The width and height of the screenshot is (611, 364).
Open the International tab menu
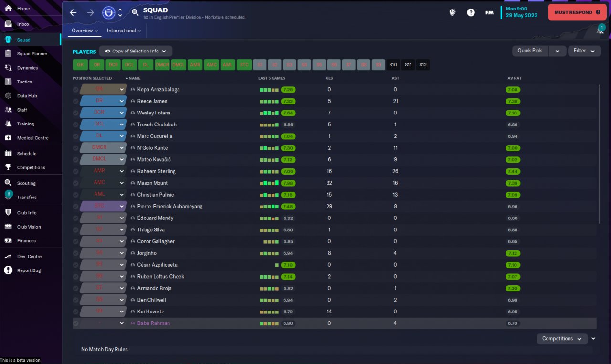[x=124, y=31]
